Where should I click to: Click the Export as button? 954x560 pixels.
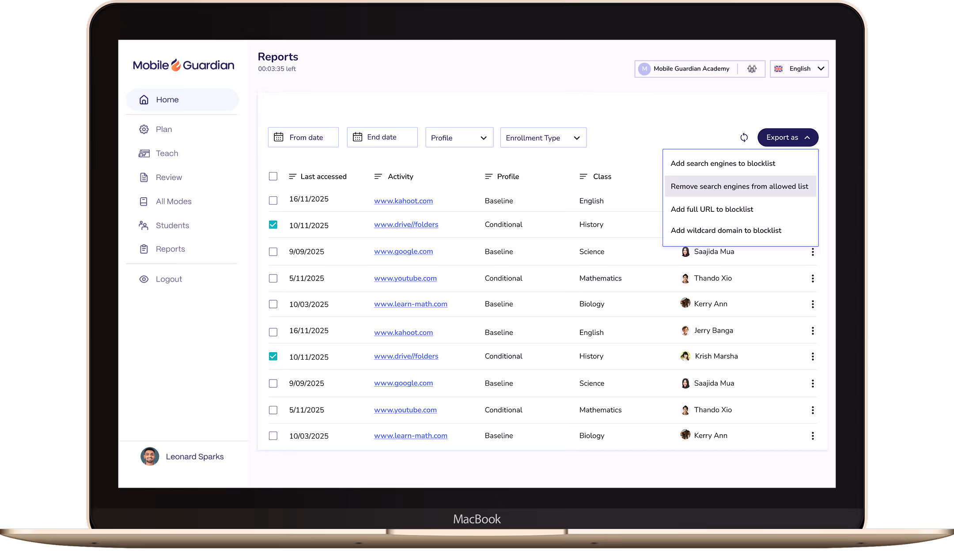(x=787, y=138)
